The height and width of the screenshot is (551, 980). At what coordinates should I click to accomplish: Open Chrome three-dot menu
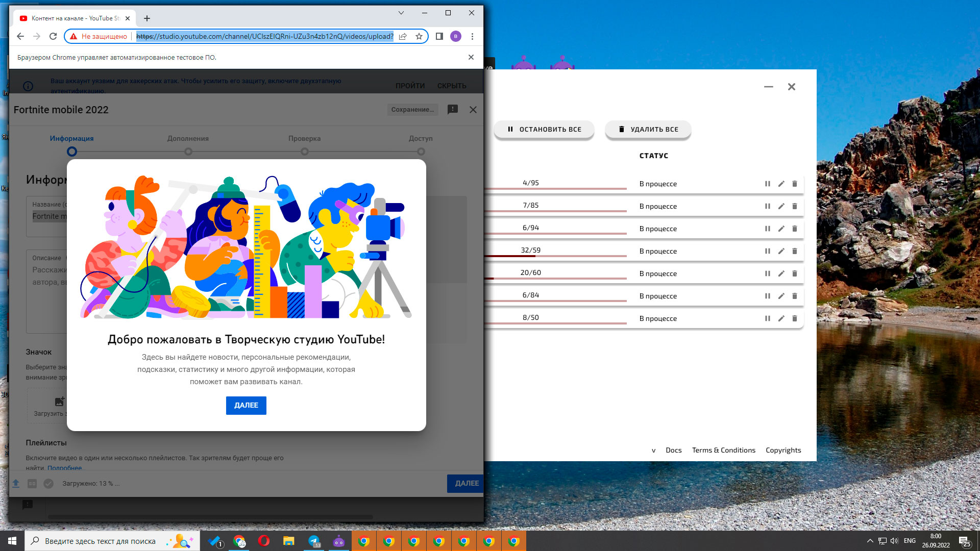(x=472, y=36)
